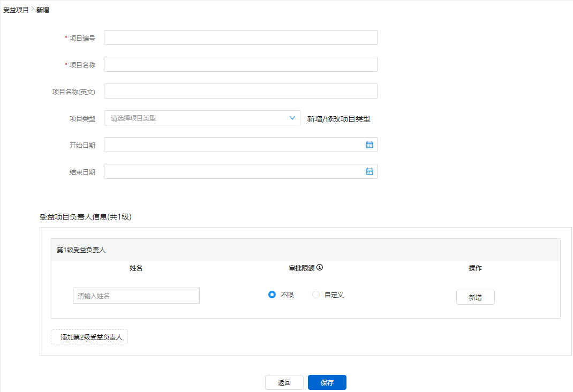Viewport: 573px width, 392px height.
Task: Open the 请选择项目类型 combo box
Action: (202, 118)
